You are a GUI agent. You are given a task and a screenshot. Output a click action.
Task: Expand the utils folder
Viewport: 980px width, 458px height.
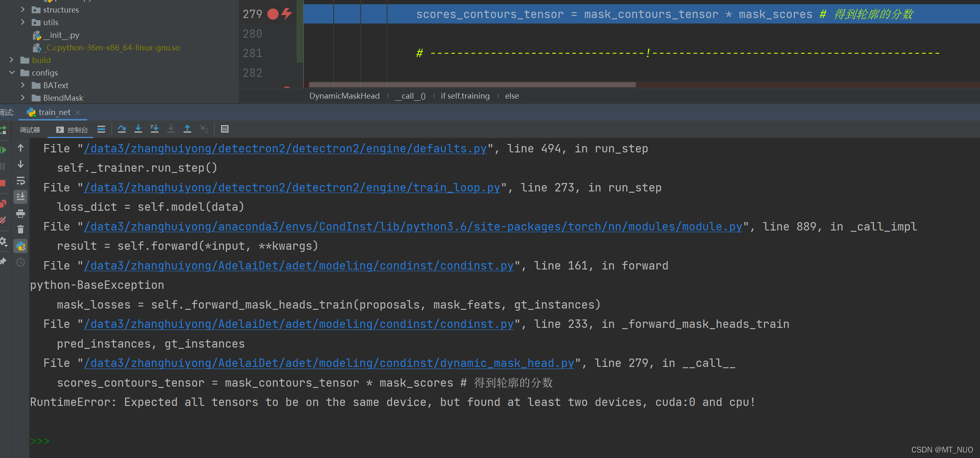click(x=23, y=22)
